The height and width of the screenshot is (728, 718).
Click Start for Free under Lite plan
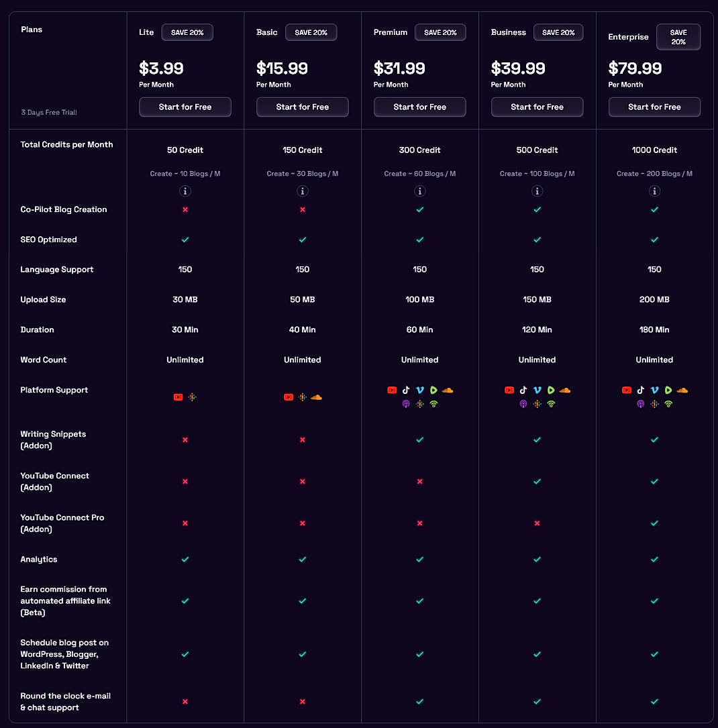pos(185,107)
